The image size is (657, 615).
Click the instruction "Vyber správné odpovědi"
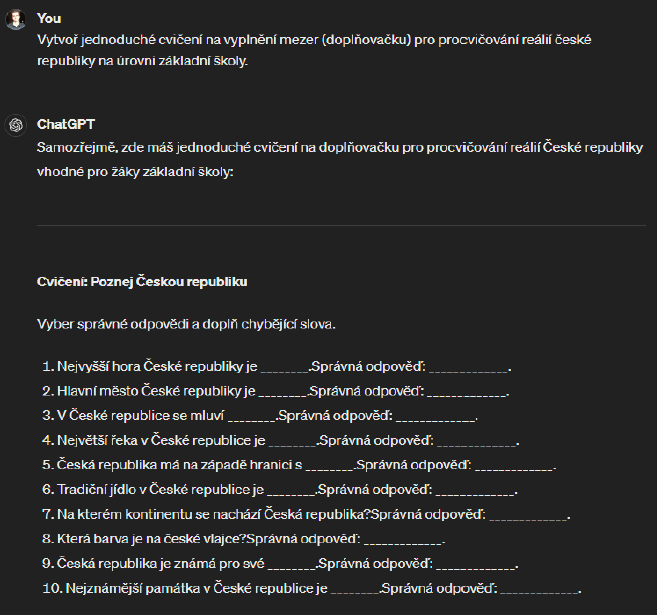click(x=186, y=324)
